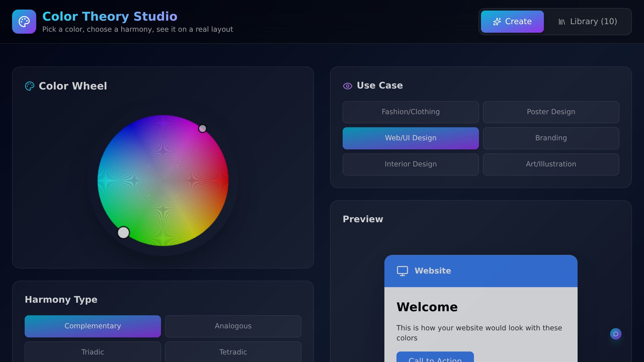Click the blue Website header bar in the preview

[x=481, y=271]
